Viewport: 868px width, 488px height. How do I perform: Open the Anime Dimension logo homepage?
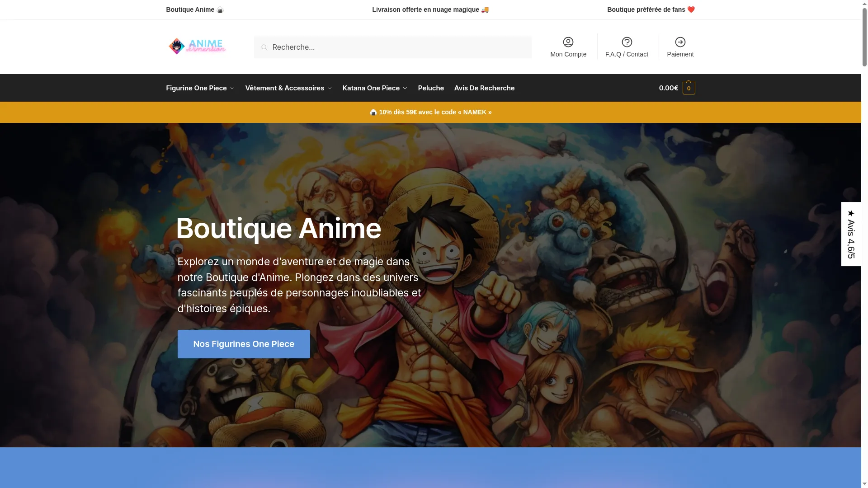tap(197, 46)
